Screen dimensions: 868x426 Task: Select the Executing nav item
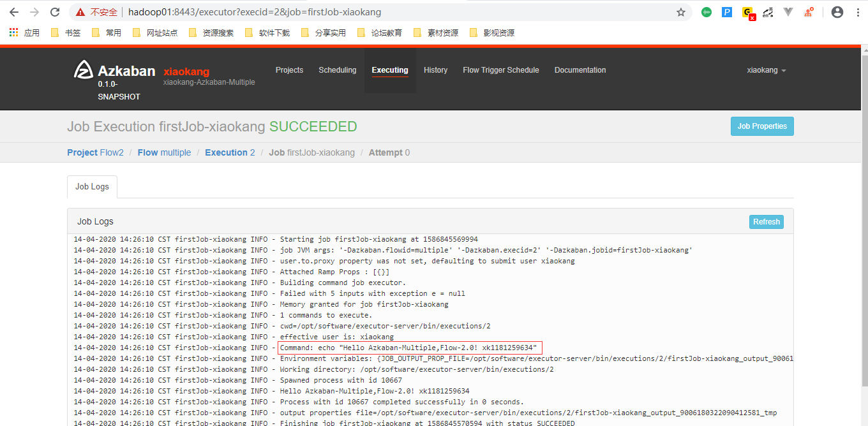[x=390, y=70]
